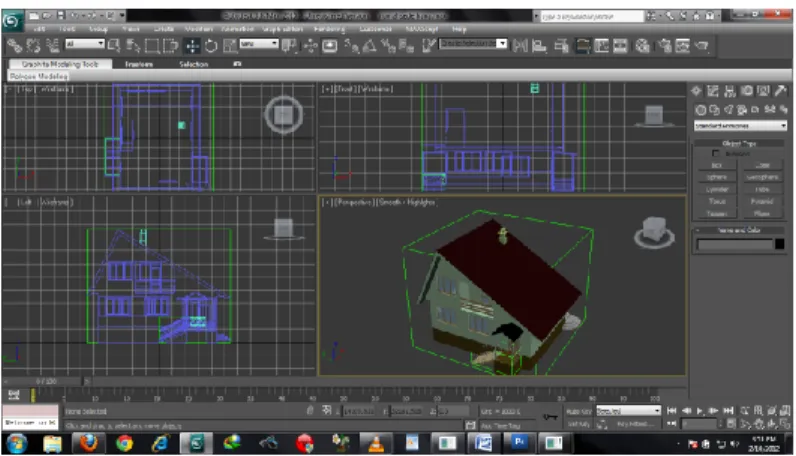
Task: Click the Render Production teapot icon
Action: [x=702, y=46]
